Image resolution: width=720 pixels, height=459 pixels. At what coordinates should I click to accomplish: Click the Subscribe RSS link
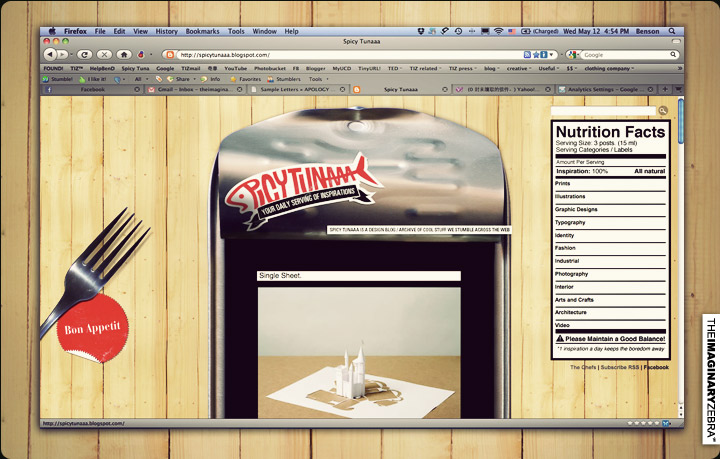coord(620,367)
